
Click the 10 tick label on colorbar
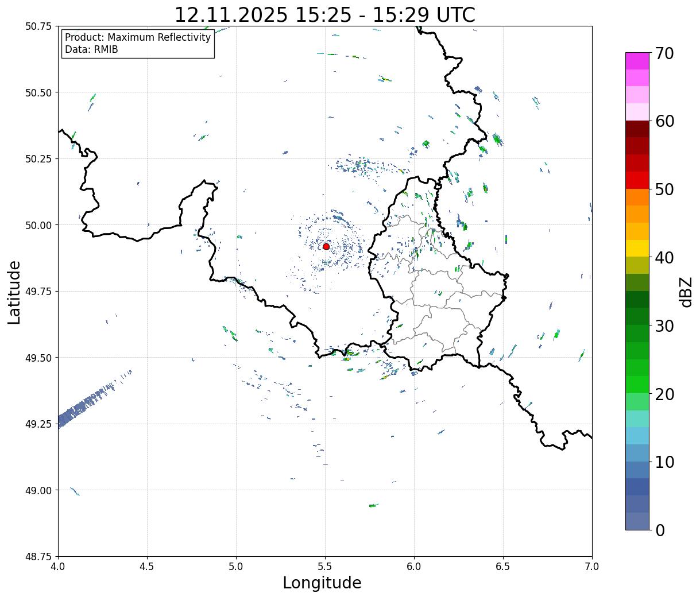(664, 462)
